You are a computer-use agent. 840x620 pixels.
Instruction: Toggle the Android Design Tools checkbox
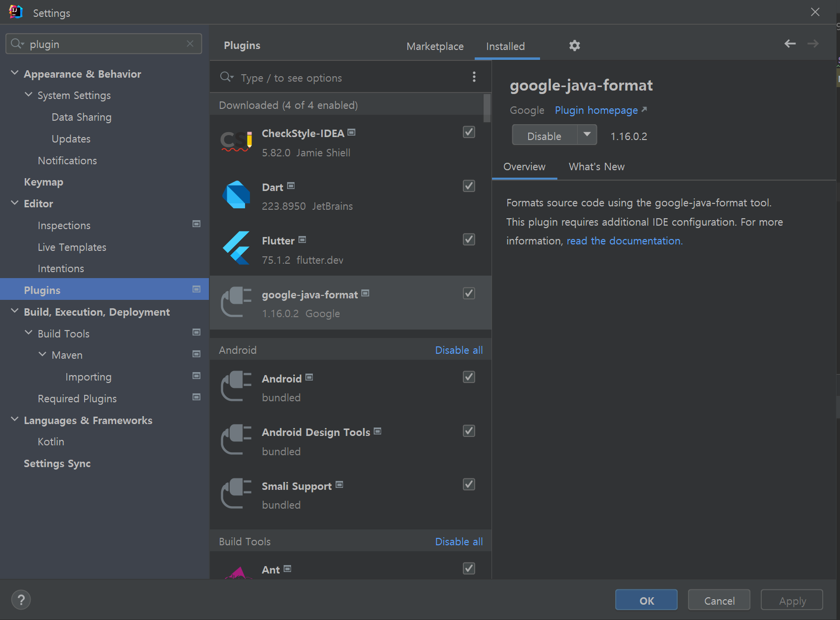click(x=469, y=431)
